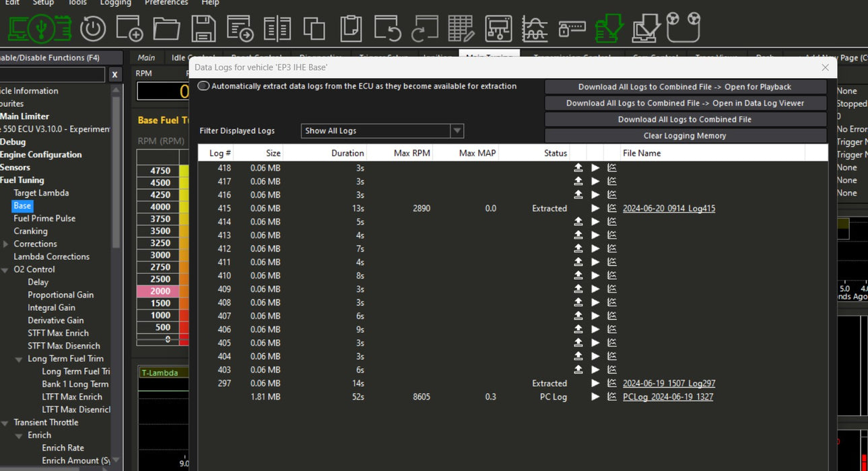This screenshot has width=868, height=471.
Task: Collapse the Long Term Fuel Trim node
Action: 20,359
